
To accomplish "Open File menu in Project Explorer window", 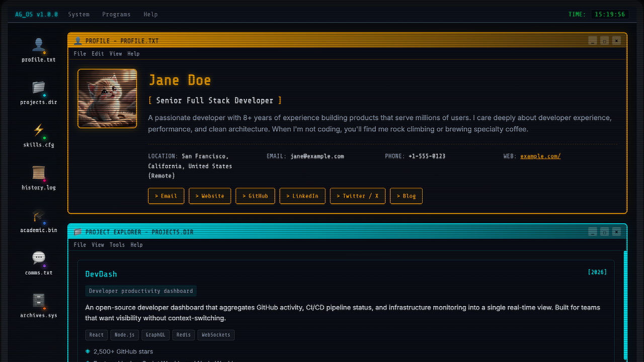I will [x=80, y=245].
